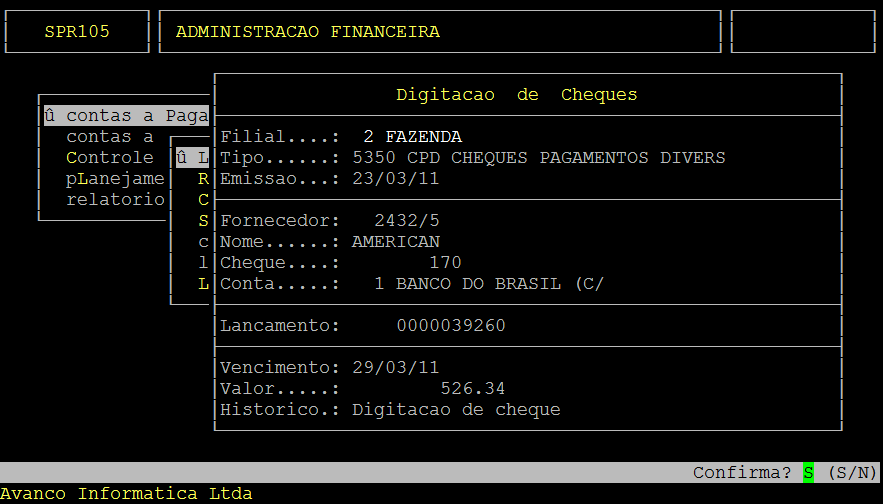The image size is (883, 504).
Task: Select the Valor amount 526.34
Action: (473, 389)
